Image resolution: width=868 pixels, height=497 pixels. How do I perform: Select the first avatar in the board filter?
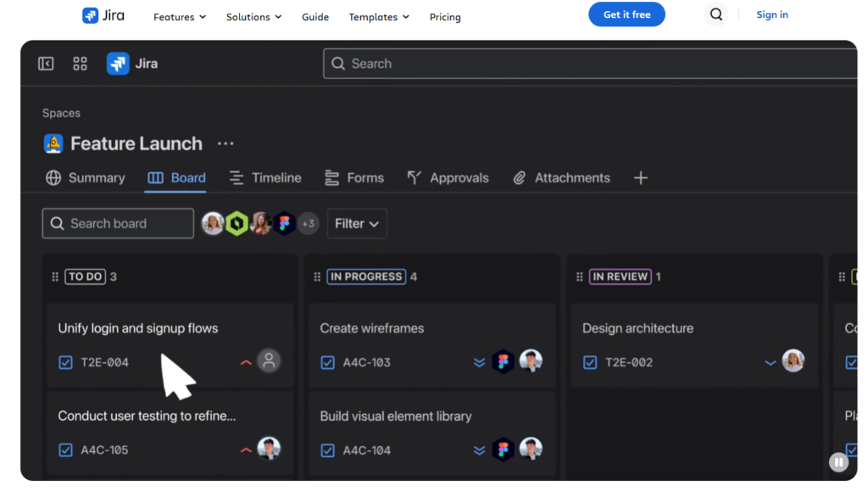coord(213,223)
